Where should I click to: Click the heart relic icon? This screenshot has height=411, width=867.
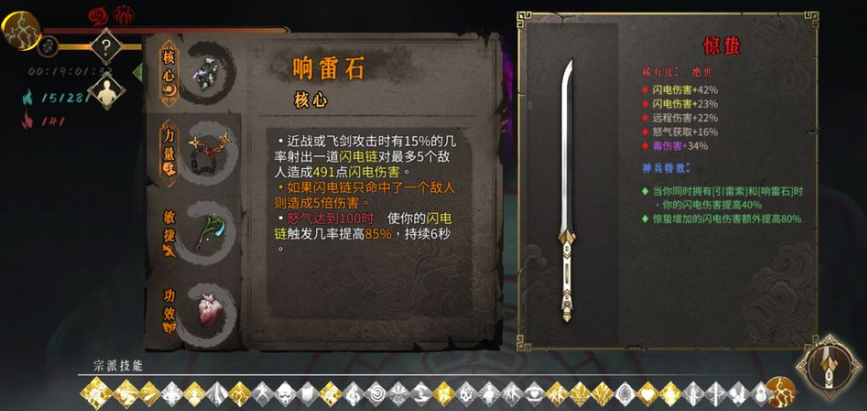pos(209,311)
